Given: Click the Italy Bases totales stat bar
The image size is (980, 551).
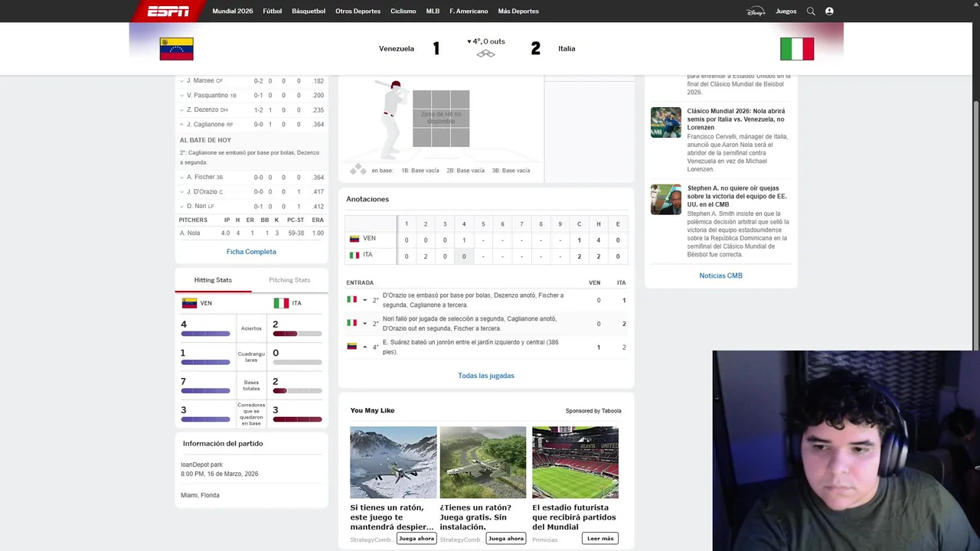Looking at the screenshot, I should 297,391.
